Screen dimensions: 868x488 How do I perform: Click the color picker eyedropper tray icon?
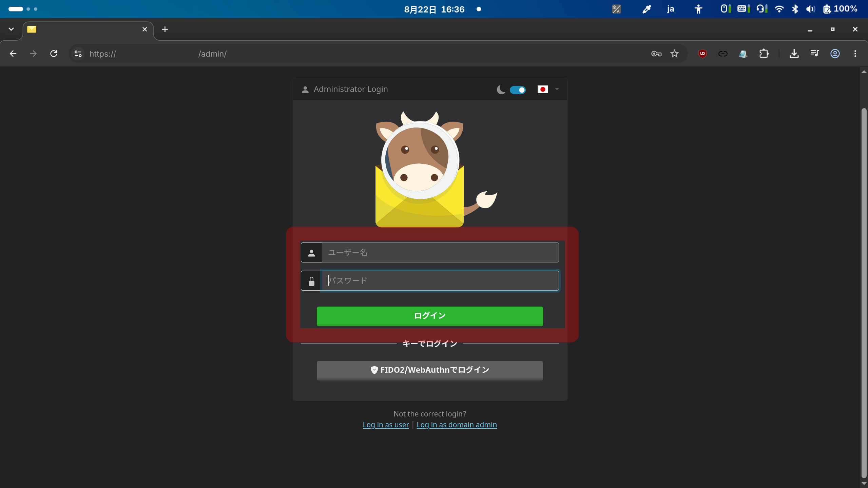pyautogui.click(x=647, y=9)
